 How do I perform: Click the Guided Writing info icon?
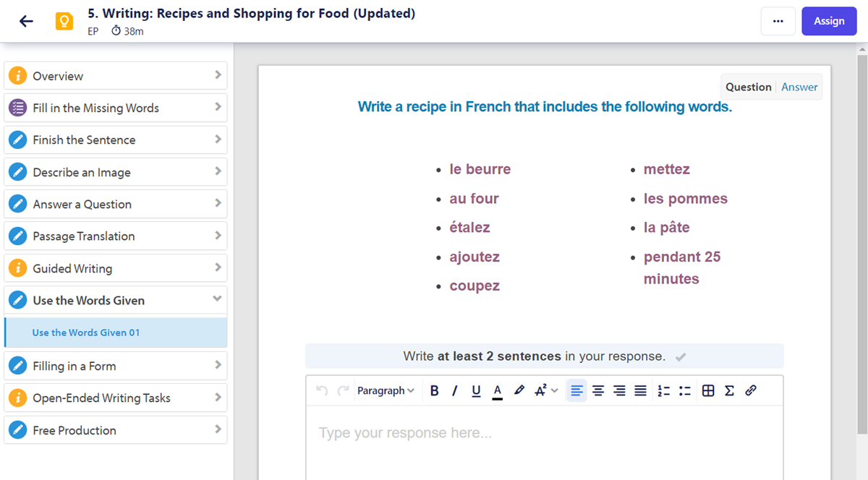tap(17, 268)
